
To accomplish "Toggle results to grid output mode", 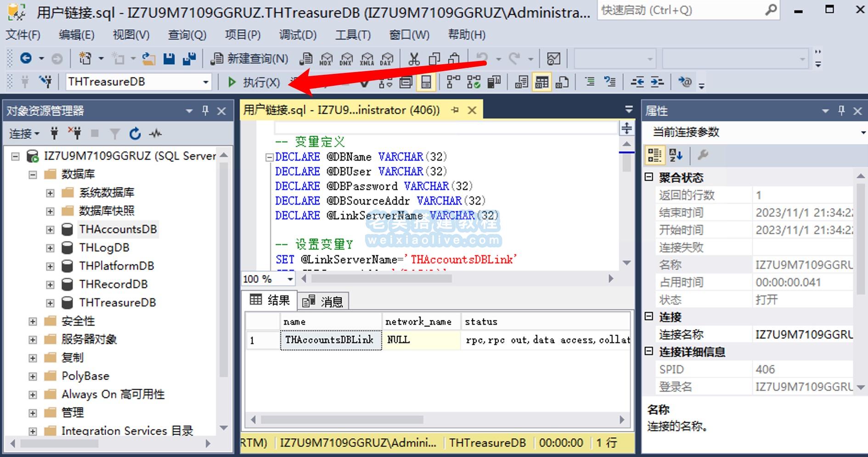I will 541,82.
